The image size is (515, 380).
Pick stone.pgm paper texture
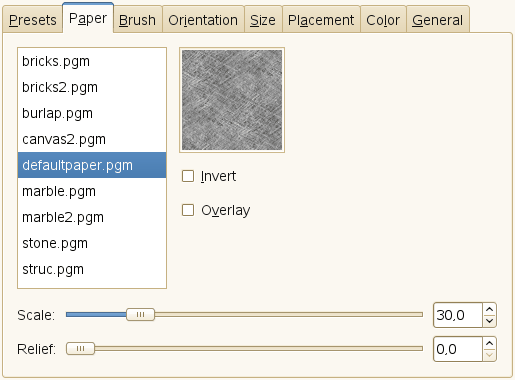point(92,243)
